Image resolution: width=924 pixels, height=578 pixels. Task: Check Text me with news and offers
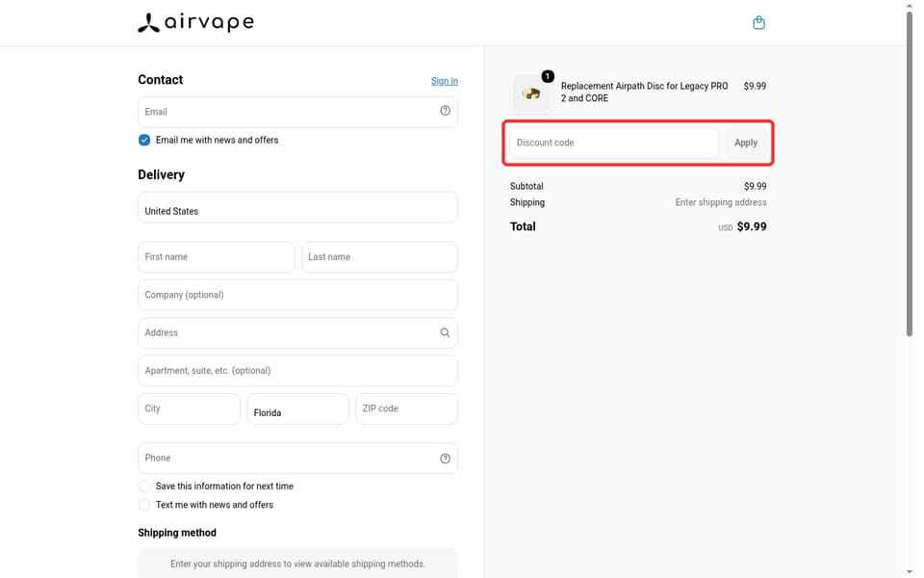pyautogui.click(x=144, y=505)
